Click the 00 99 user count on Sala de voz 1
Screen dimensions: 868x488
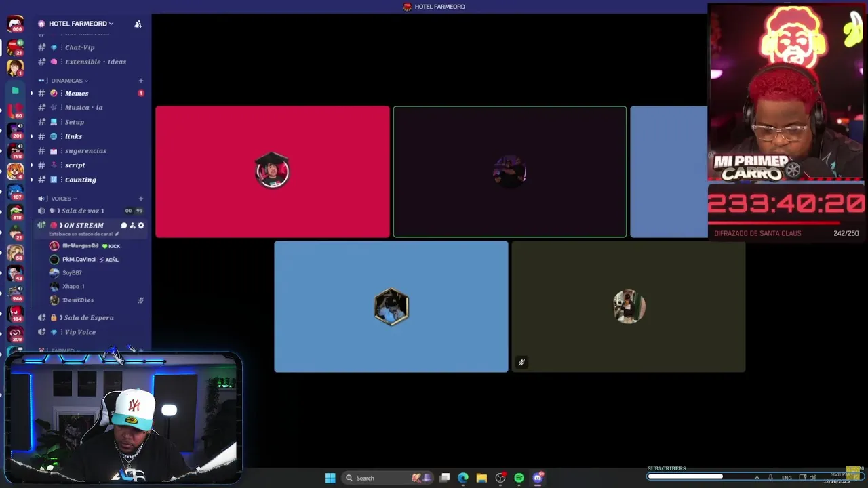pos(134,211)
